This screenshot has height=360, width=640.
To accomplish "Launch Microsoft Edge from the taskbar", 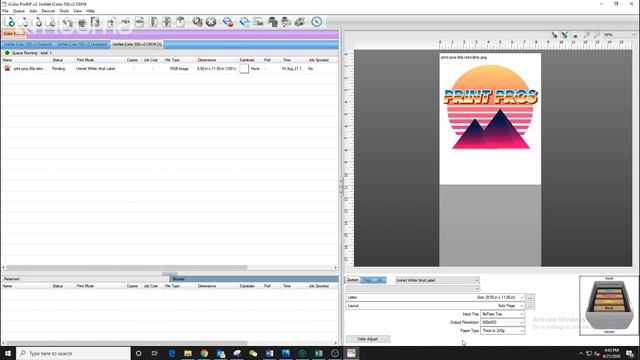I will point(171,353).
